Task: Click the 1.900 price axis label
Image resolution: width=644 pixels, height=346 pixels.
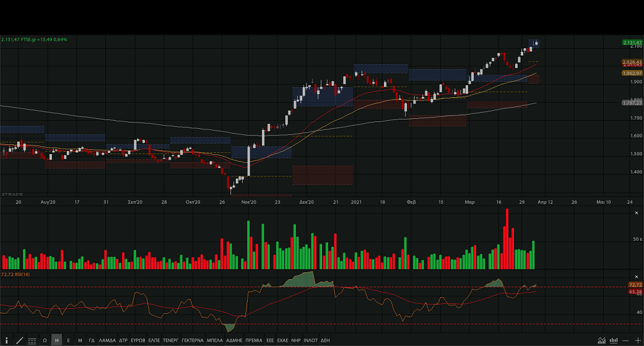Action: [636, 82]
